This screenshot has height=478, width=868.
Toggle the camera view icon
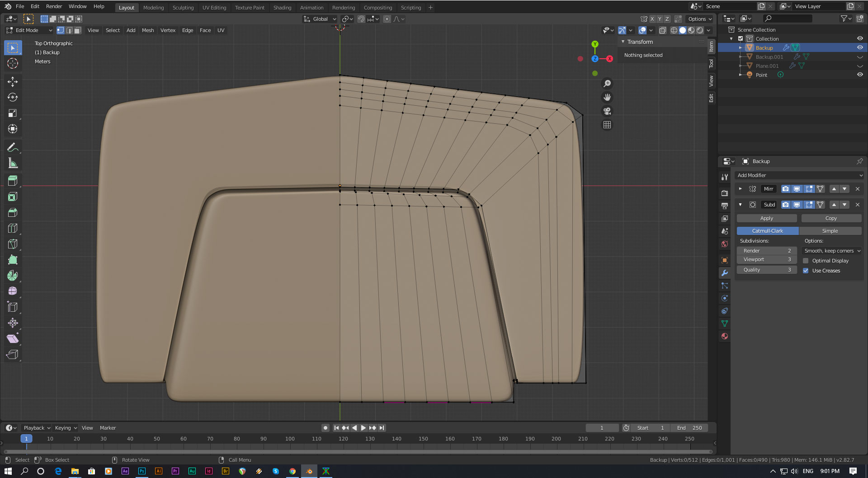(607, 111)
